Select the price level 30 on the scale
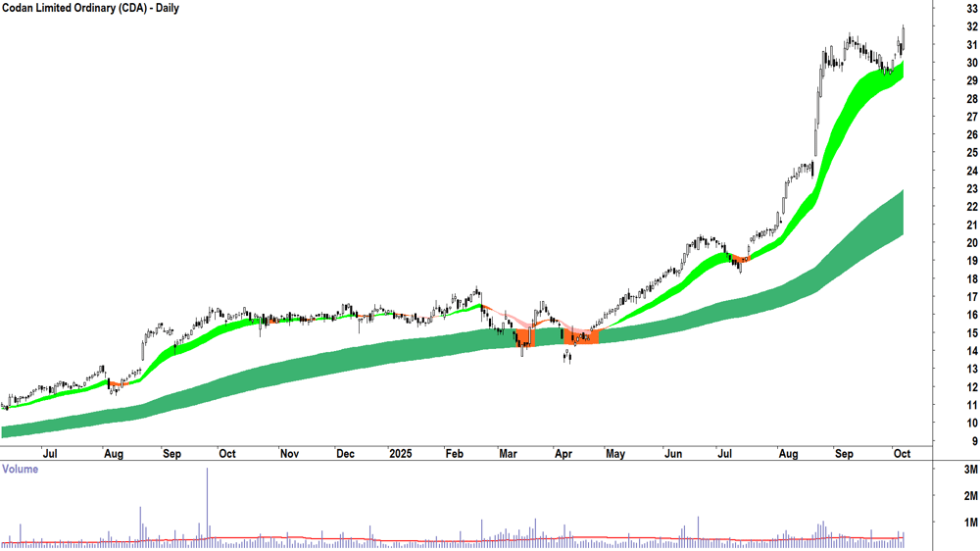Image resolution: width=980 pixels, height=551 pixels. coord(972,63)
